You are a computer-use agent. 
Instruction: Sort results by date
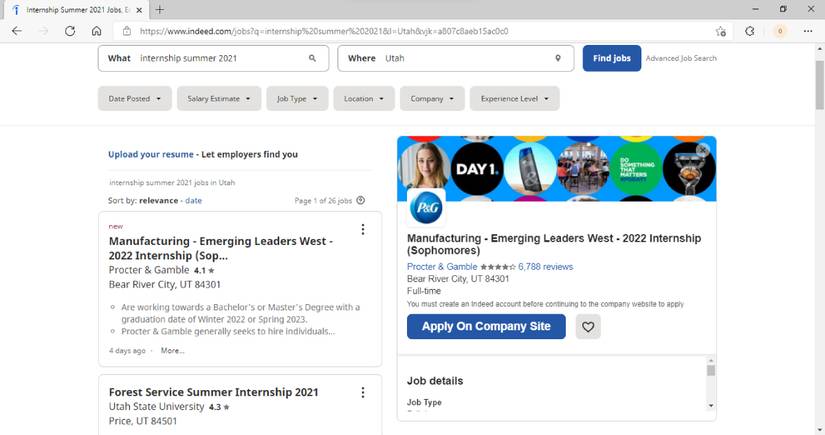[194, 200]
